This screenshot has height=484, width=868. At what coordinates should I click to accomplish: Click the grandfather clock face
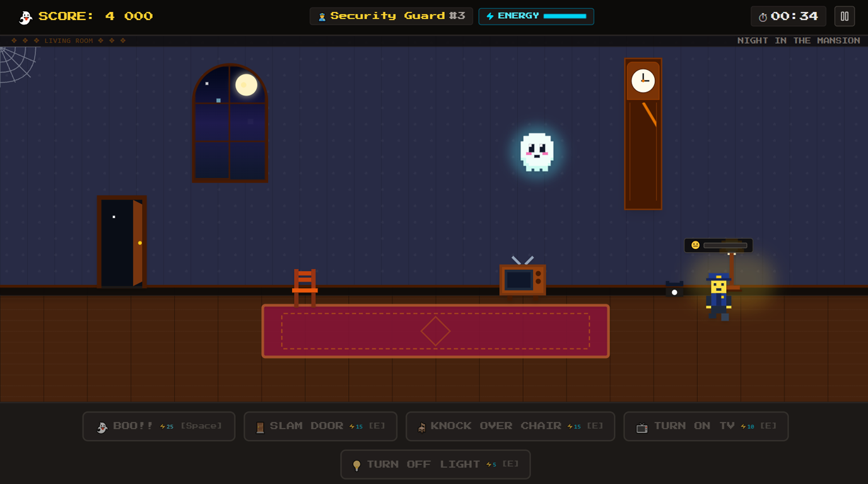[643, 80]
